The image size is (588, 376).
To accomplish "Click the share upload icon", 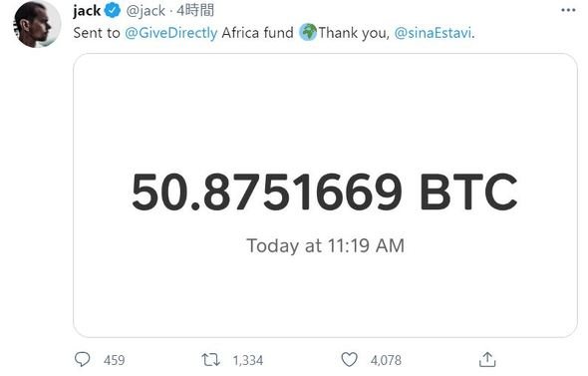I will pos(487,359).
